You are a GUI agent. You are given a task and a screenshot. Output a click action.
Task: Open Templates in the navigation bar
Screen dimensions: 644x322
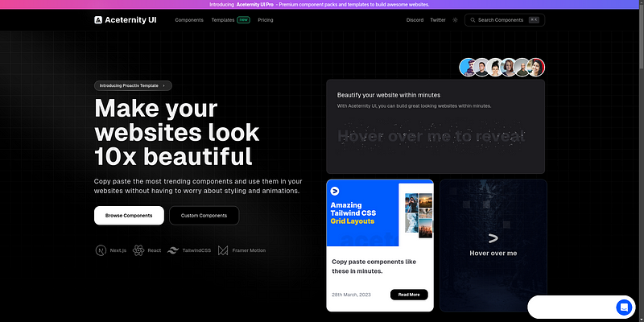click(223, 19)
